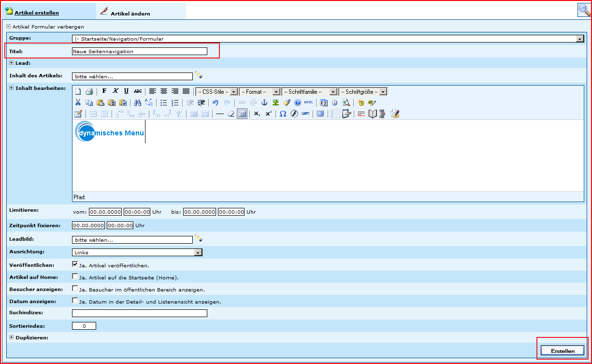Expand the Lead section
Screen dimensions: 592x364
[x=12, y=63]
